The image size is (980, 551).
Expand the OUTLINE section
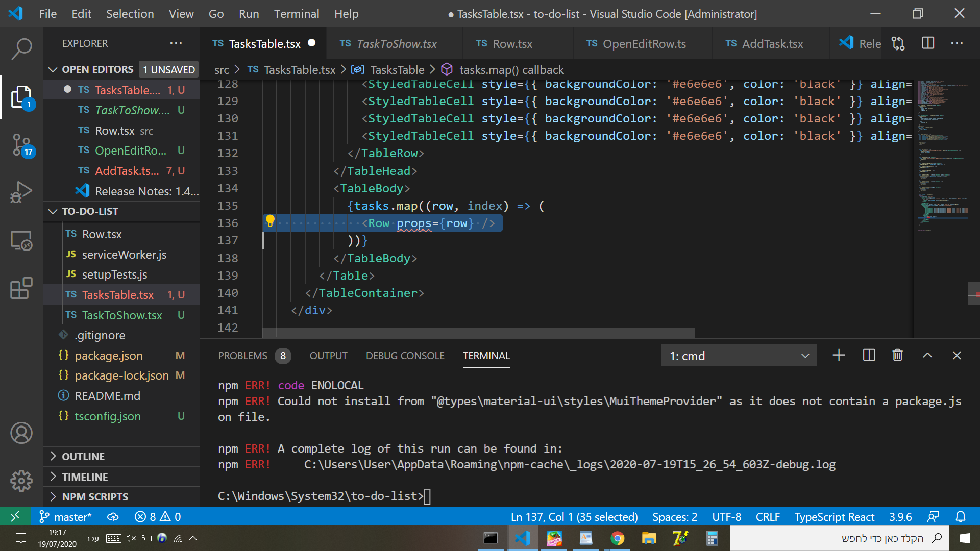(x=83, y=457)
